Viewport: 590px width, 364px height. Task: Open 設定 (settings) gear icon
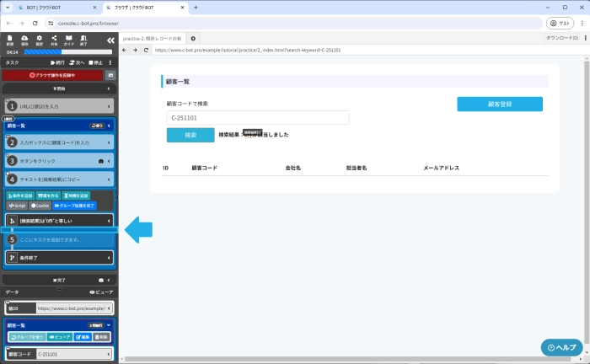pos(39,40)
